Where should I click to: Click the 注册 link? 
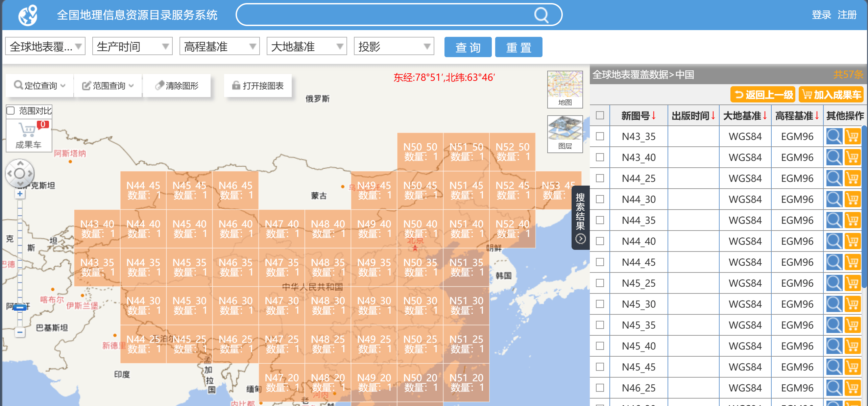pos(847,15)
